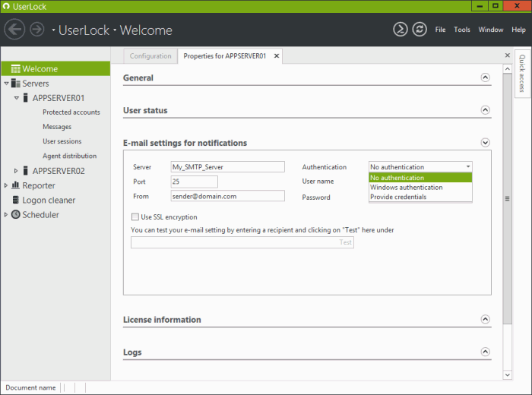The height and width of the screenshot is (395, 532).
Task: Expand the Scheduler tree node
Action: pos(6,215)
